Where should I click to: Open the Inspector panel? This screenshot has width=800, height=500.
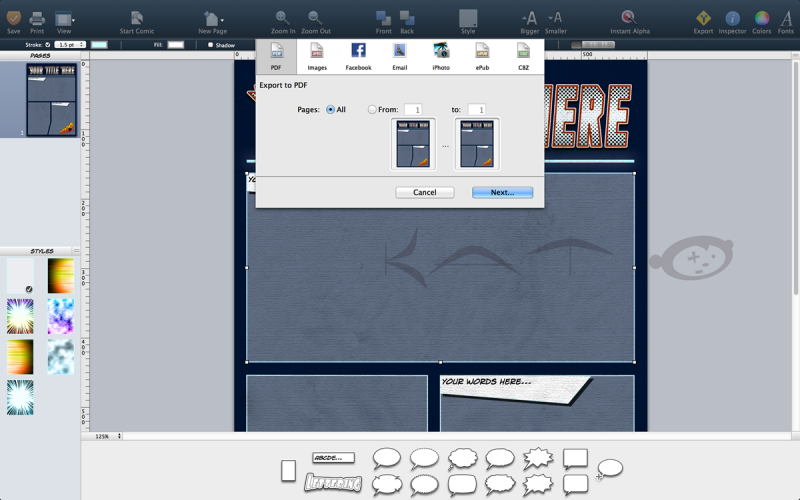click(733, 18)
